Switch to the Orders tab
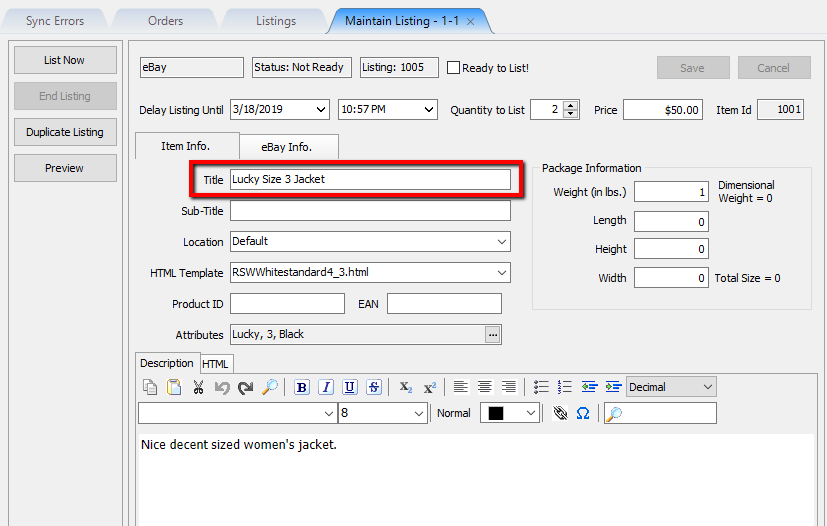 click(165, 21)
